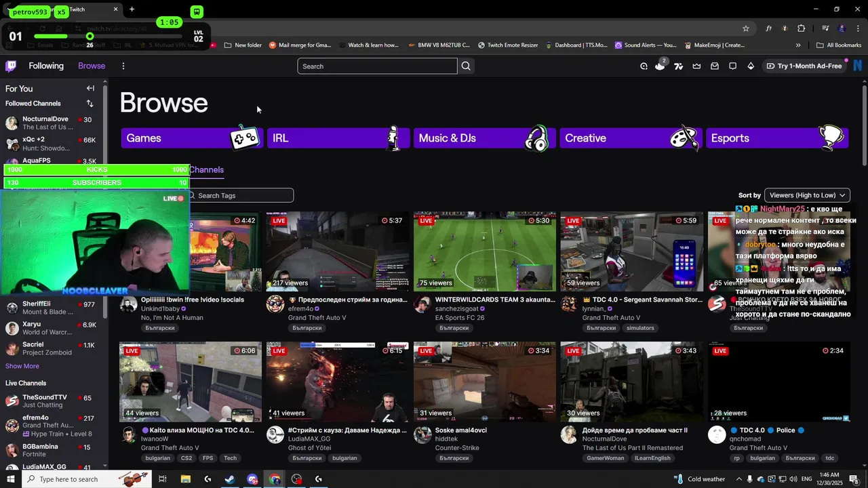This screenshot has width=868, height=488.
Task: Open the MakeEmoji bookmark
Action: [715, 45]
